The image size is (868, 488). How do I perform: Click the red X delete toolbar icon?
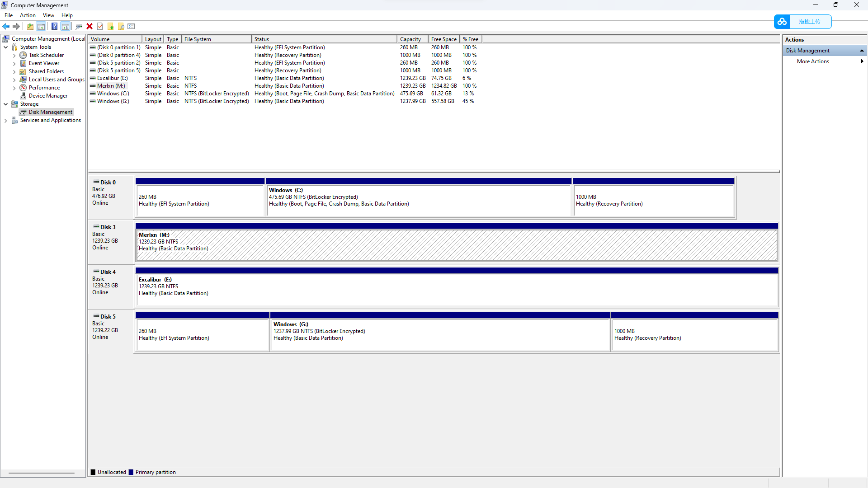(x=90, y=26)
